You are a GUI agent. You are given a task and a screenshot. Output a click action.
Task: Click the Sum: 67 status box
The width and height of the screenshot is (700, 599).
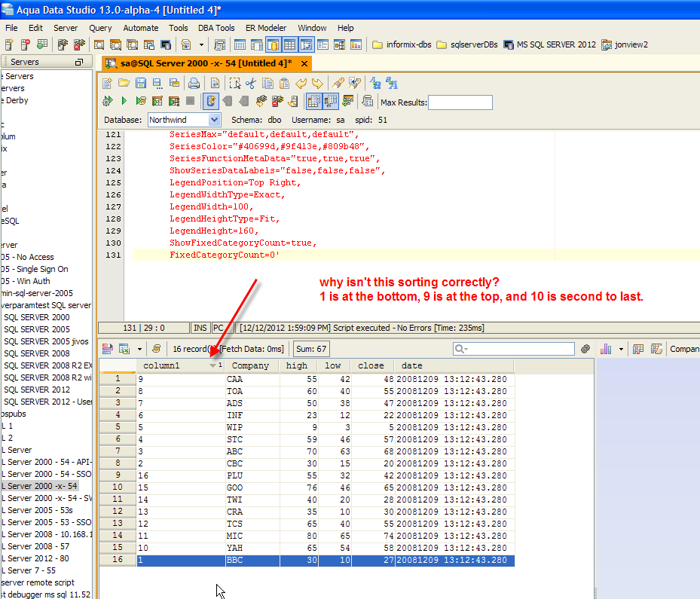(310, 349)
